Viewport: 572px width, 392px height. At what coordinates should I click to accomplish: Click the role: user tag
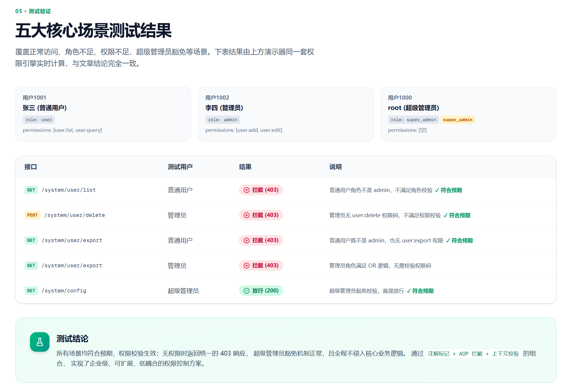[x=39, y=120]
